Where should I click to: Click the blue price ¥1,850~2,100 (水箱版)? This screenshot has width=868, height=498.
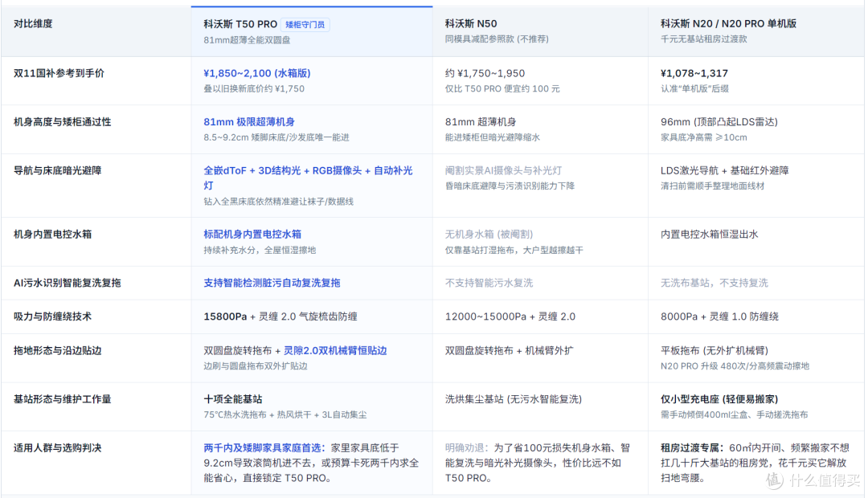tap(257, 73)
